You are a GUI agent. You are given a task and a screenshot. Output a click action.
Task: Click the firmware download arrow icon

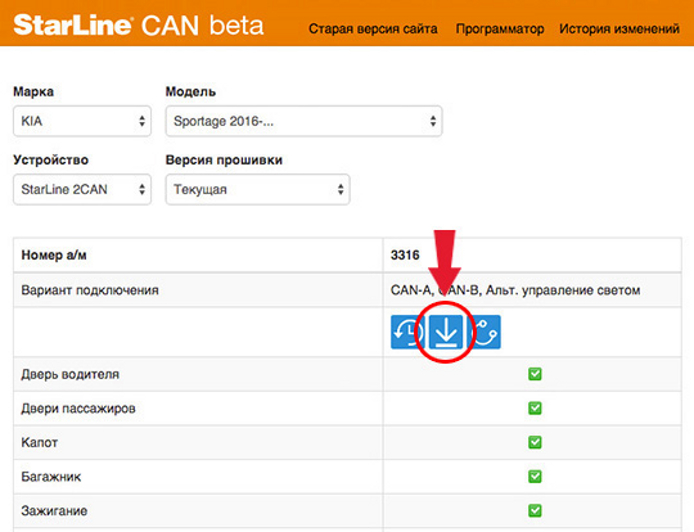[446, 332]
